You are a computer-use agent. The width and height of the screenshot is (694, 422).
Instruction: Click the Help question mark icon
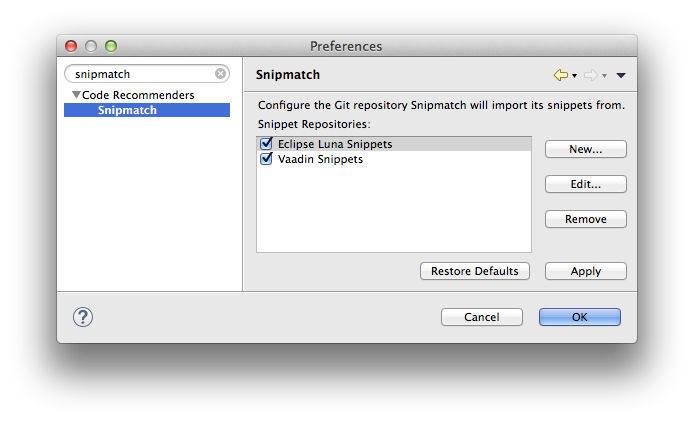pyautogui.click(x=84, y=317)
